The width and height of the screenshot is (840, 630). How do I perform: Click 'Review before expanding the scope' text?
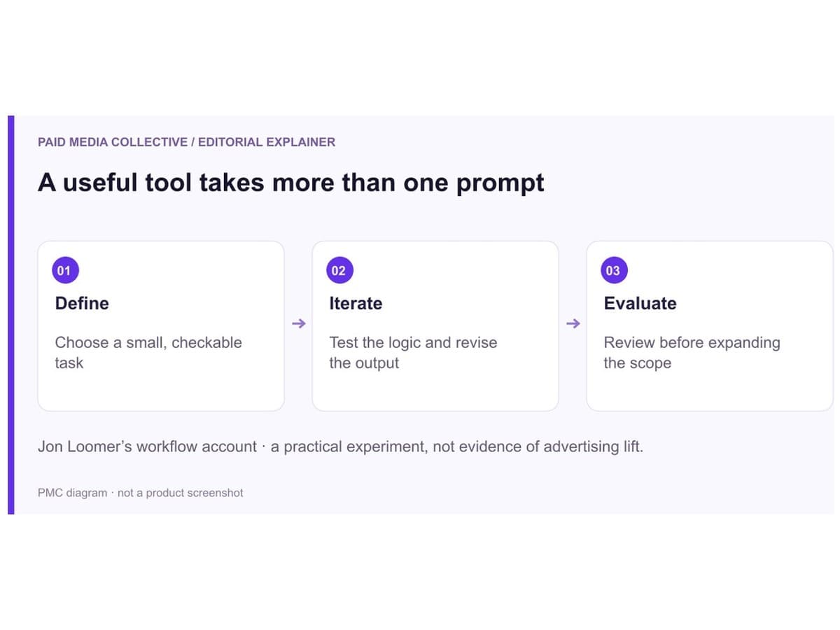[x=692, y=353]
